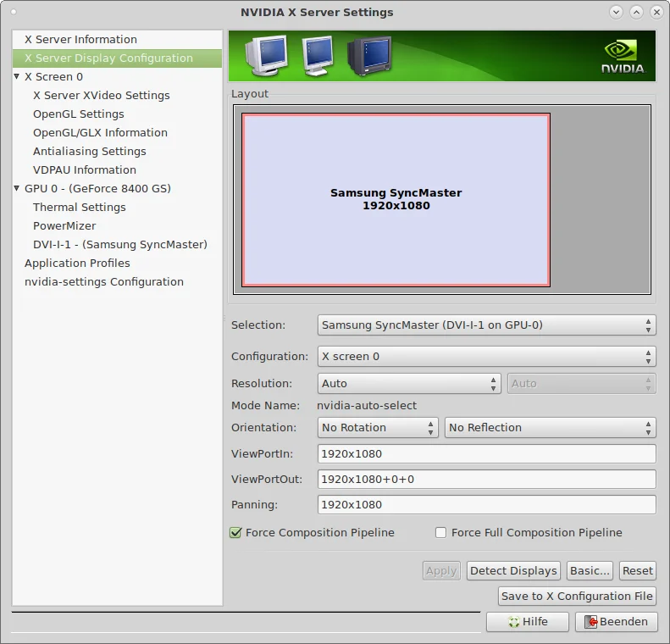Image resolution: width=670 pixels, height=644 pixels.
Task: Select X Screen 0 row text
Action: [x=53, y=77]
